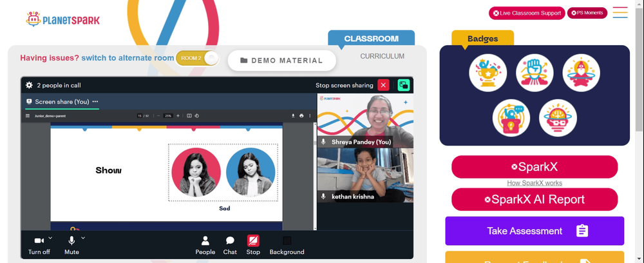
Task: Click Shreya Pandey video tile
Action: (x=366, y=121)
